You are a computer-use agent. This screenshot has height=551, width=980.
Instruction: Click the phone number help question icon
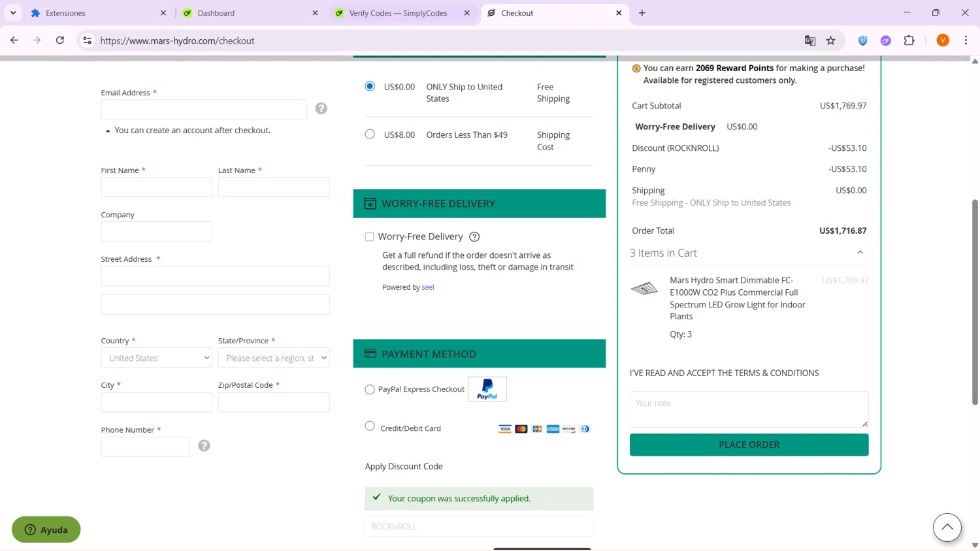tap(204, 445)
